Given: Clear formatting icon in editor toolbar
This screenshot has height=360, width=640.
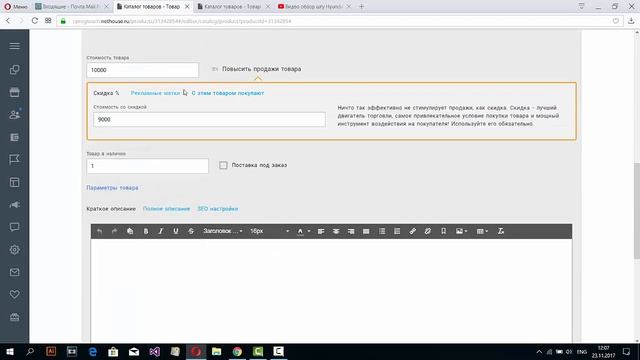Looking at the screenshot, I should coord(501,231).
